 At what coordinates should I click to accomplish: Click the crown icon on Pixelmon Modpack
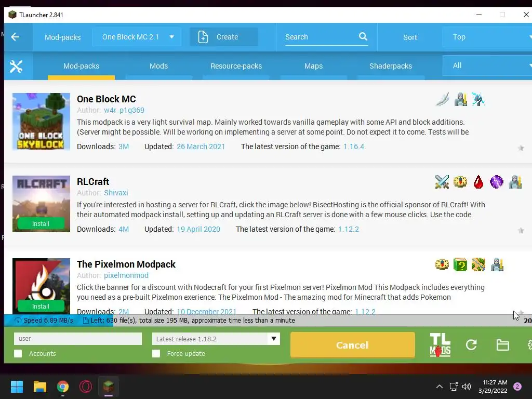coord(442,264)
